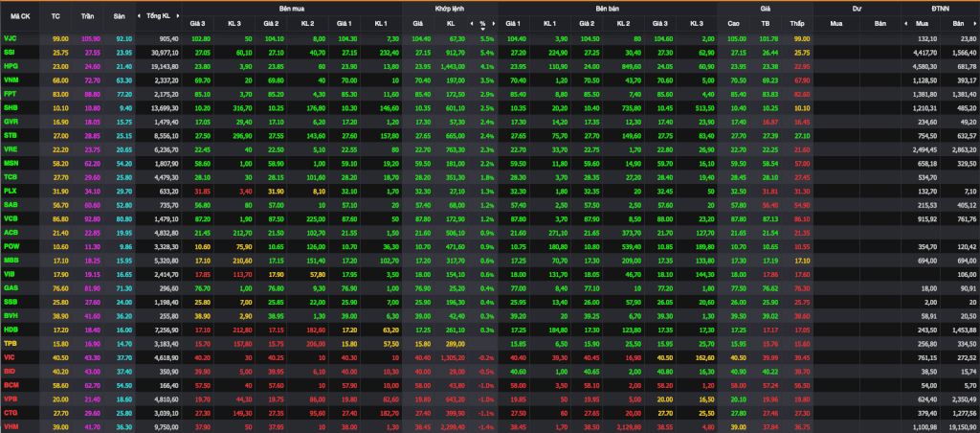The height and width of the screenshot is (433, 980).
Task: Open the STB ticker symbol
Action: 10,133
